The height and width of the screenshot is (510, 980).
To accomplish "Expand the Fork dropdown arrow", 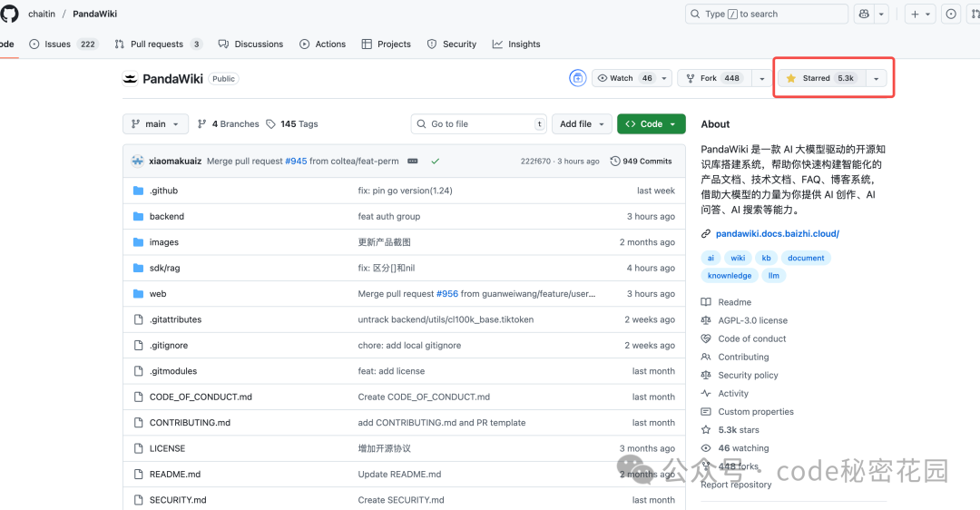I will click(761, 78).
